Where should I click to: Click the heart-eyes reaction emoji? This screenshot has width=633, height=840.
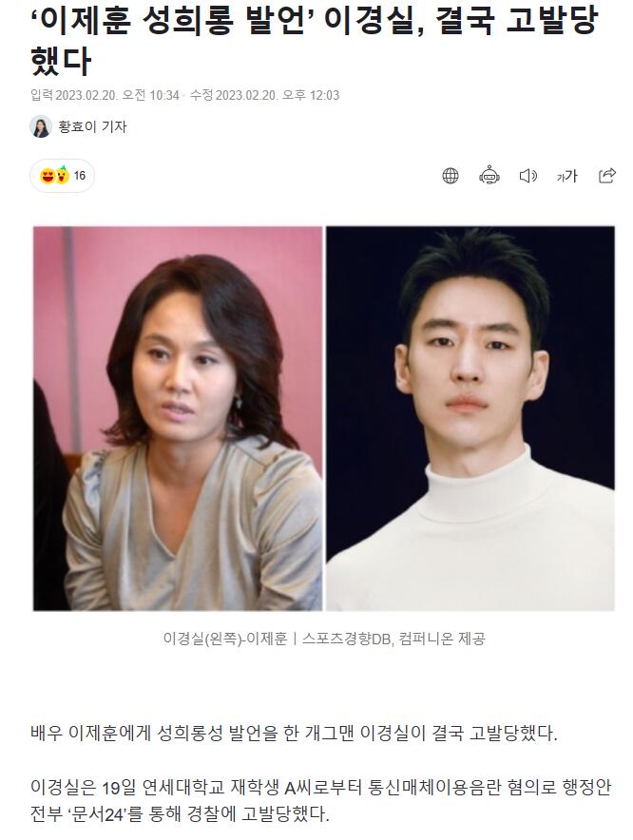(48, 176)
